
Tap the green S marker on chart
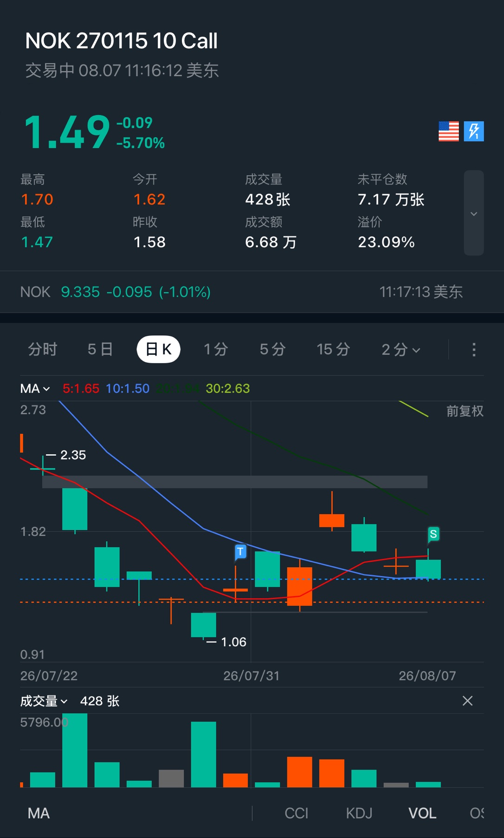pyautogui.click(x=433, y=534)
